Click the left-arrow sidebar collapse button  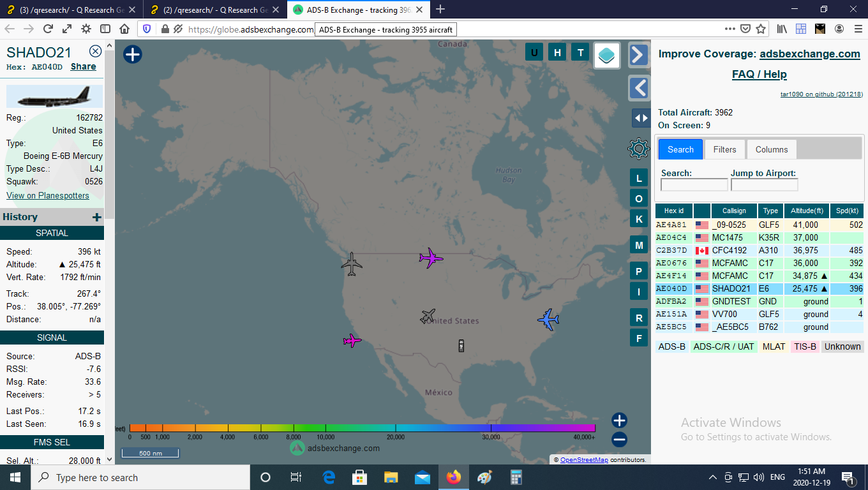click(639, 87)
